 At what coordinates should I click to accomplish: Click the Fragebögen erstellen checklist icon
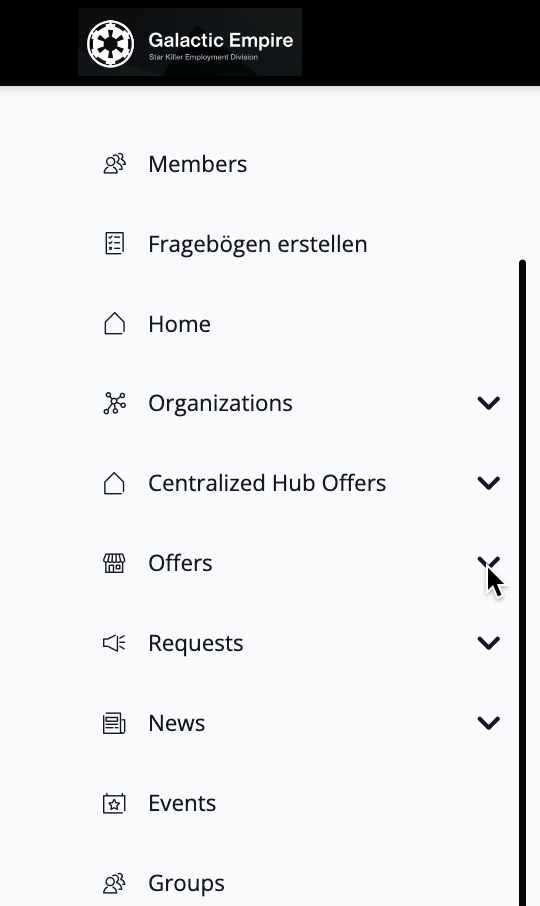tap(114, 244)
